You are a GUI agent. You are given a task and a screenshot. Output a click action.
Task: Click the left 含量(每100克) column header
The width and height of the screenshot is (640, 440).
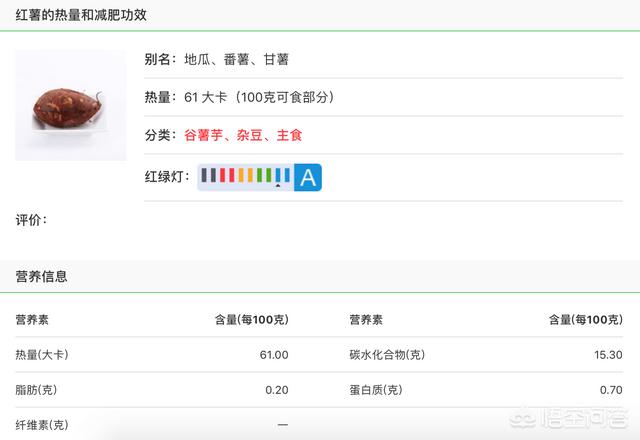click(x=251, y=320)
